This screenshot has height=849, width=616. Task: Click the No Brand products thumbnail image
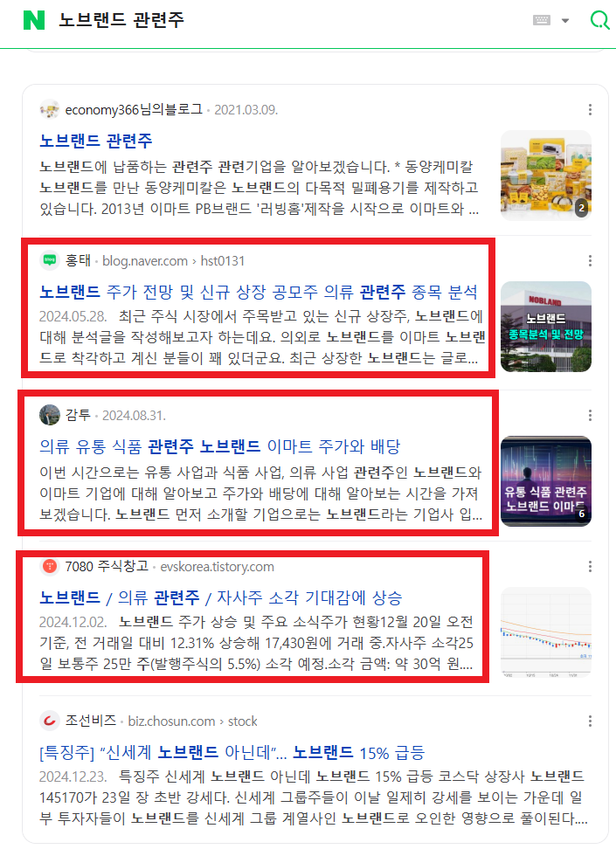tap(545, 175)
